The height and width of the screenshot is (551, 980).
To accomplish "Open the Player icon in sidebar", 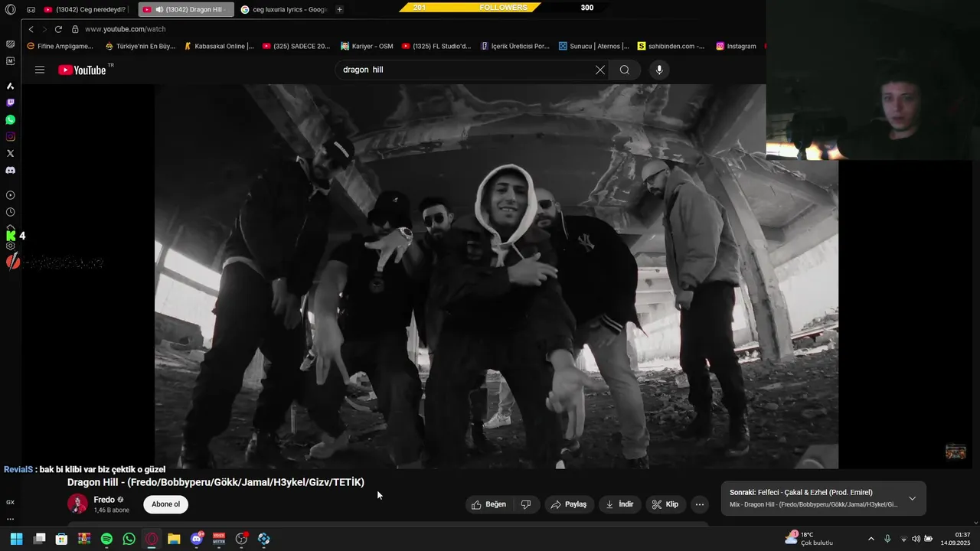I will (x=10, y=195).
